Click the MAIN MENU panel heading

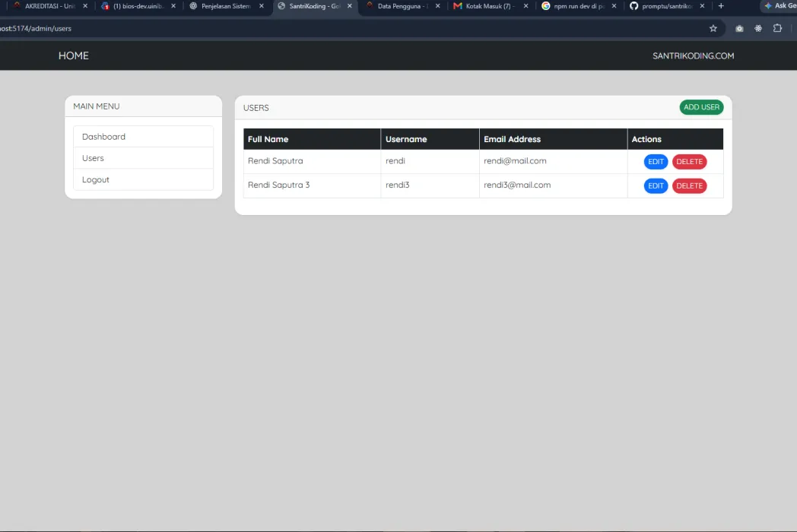click(x=97, y=106)
